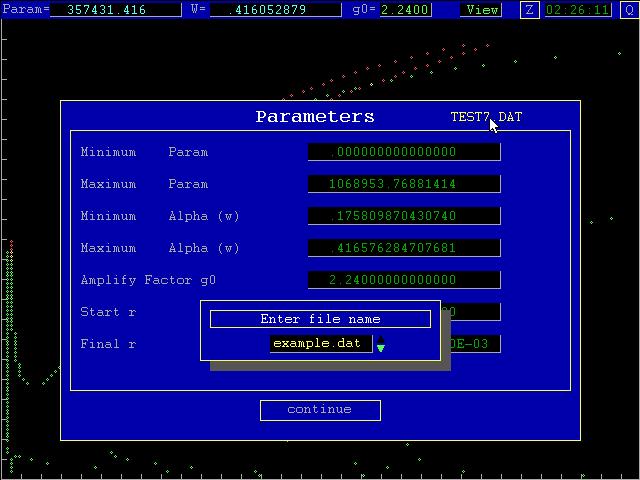Open the View button in top bar
This screenshot has height=480, width=640.
[482, 10]
